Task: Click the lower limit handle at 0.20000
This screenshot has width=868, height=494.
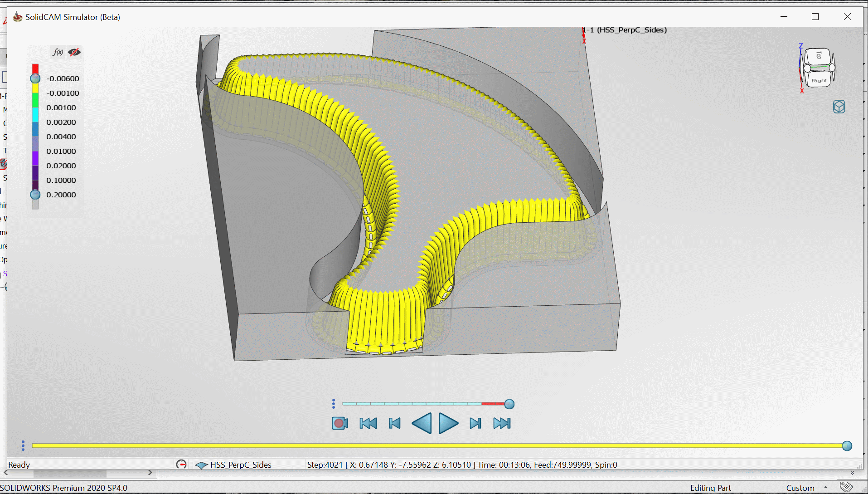Action: click(35, 195)
